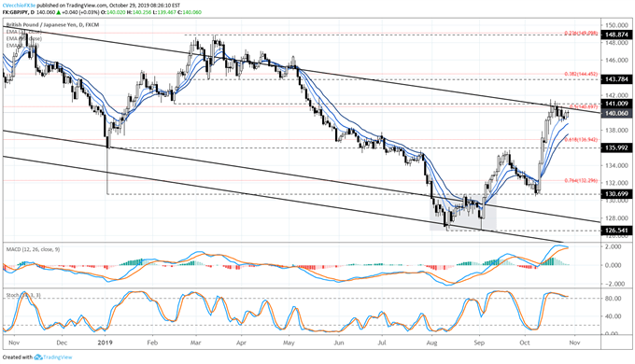Click the May label on the time axis
The height and width of the screenshot is (364, 635).
coord(289,343)
